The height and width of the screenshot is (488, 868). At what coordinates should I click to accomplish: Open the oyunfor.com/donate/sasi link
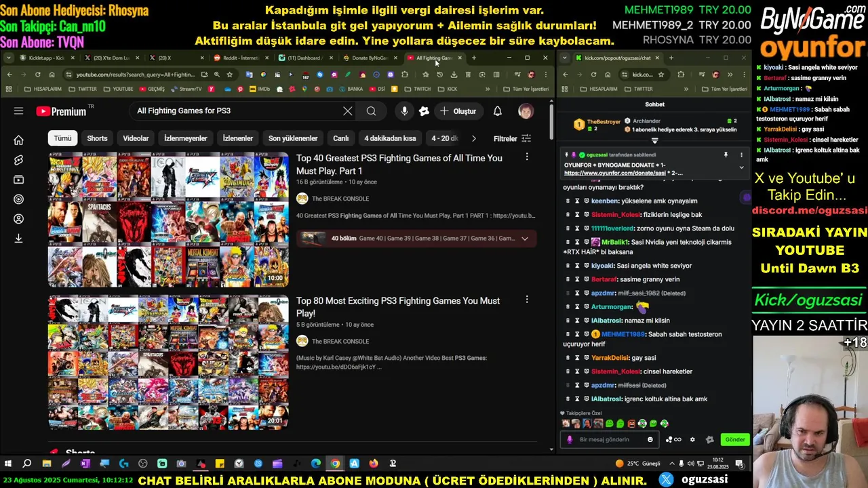tap(615, 174)
